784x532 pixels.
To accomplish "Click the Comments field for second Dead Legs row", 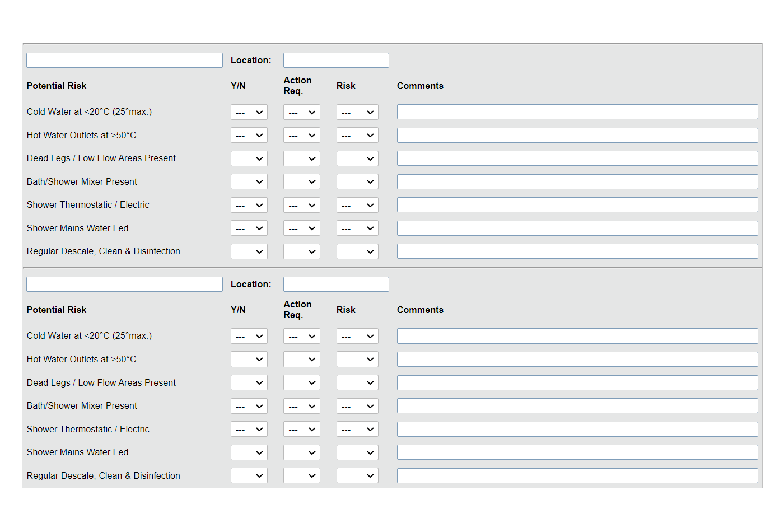I will pos(577,382).
